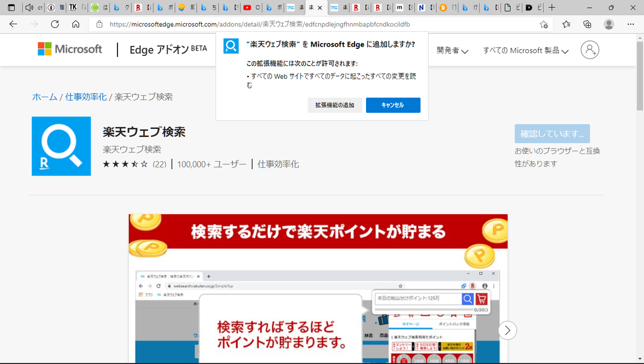Open the (22) reviews link
The height and width of the screenshot is (364, 644).
(159, 164)
